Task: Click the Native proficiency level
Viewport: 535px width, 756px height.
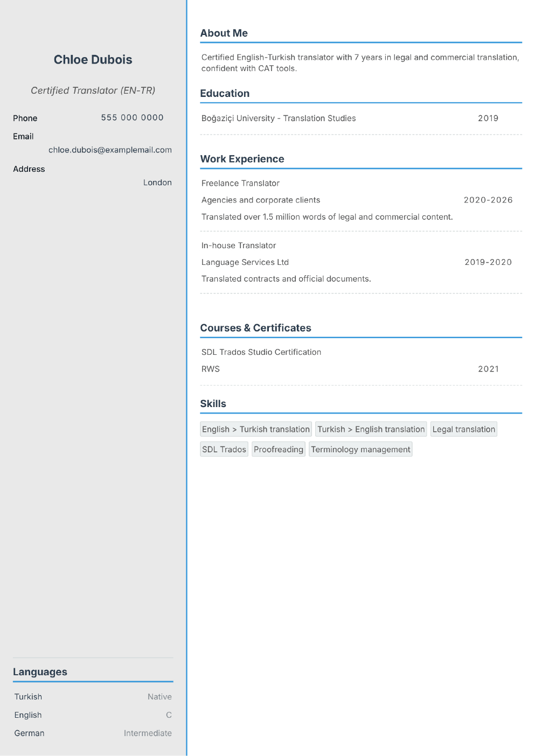Action: (x=159, y=697)
